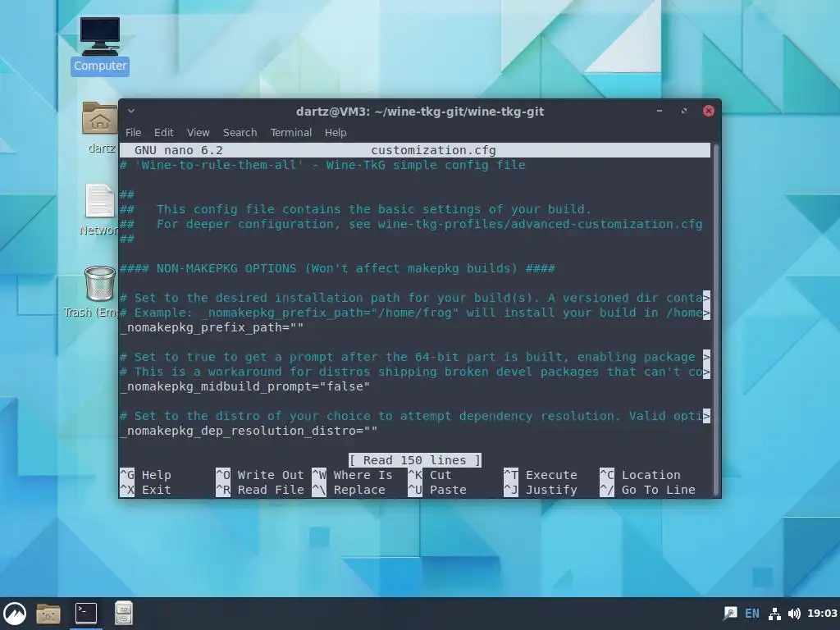Open the Help menu

[336, 132]
